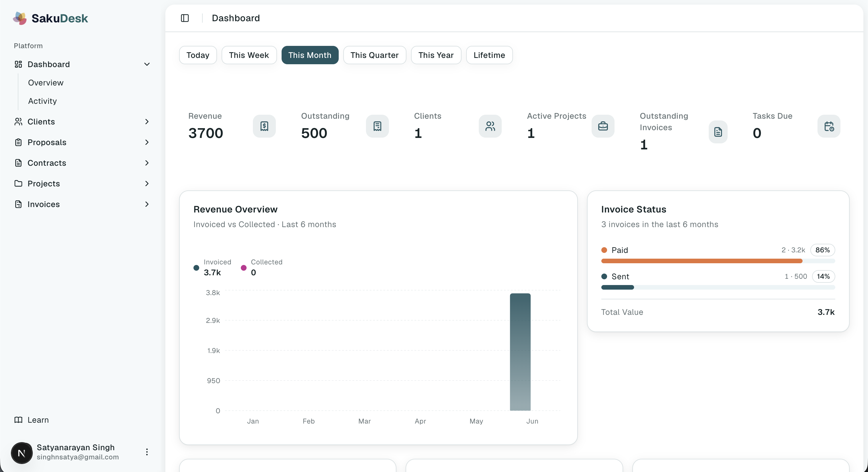
Task: Click the Satyanarayan Singh profile name
Action: 76,447
